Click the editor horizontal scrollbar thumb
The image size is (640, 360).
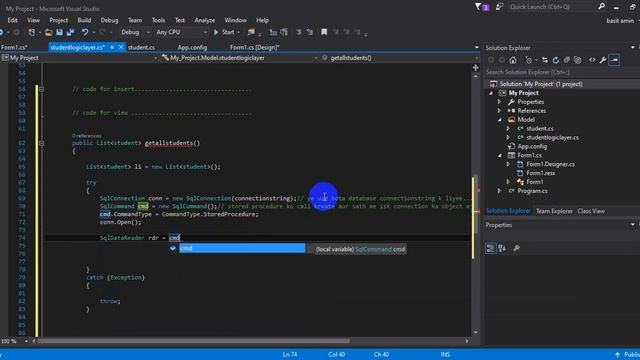(193, 341)
